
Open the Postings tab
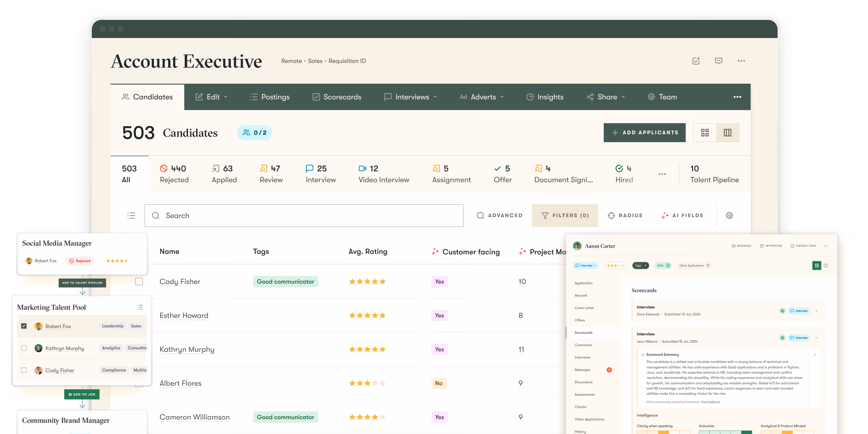(x=270, y=97)
